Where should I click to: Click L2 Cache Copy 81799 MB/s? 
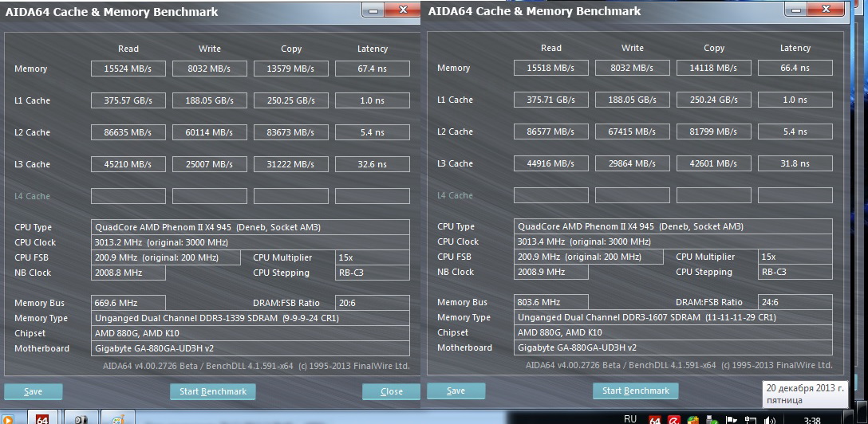713,132
